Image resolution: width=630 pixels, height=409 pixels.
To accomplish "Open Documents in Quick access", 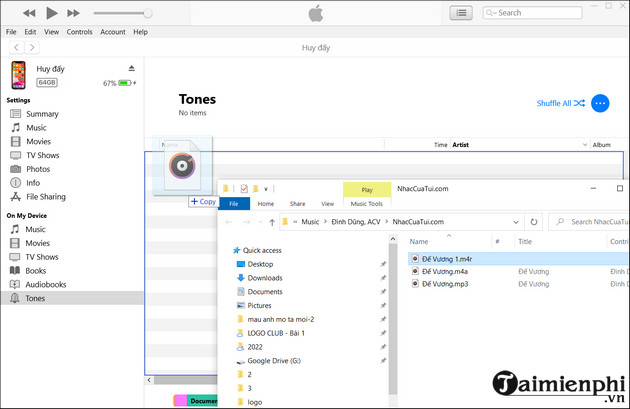I will click(260, 292).
